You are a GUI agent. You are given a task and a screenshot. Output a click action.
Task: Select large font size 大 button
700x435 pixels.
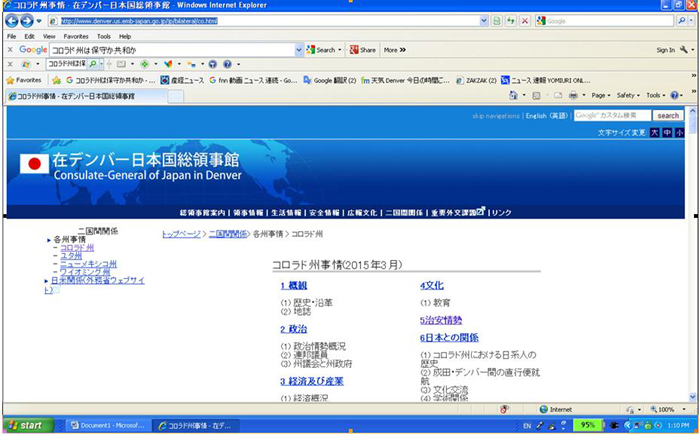point(655,132)
